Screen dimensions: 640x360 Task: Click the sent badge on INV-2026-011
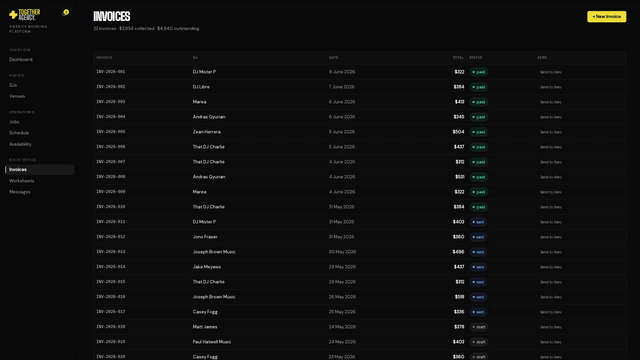[478, 222]
